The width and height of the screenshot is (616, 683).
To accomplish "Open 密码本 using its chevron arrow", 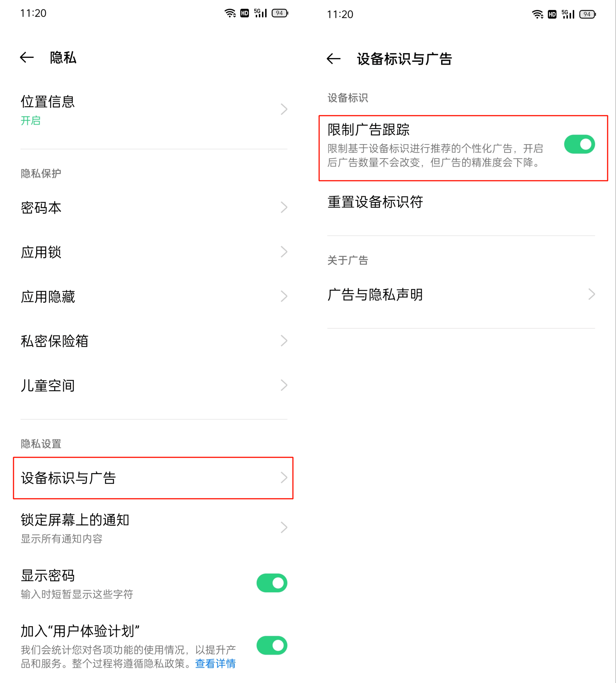I will pos(284,207).
